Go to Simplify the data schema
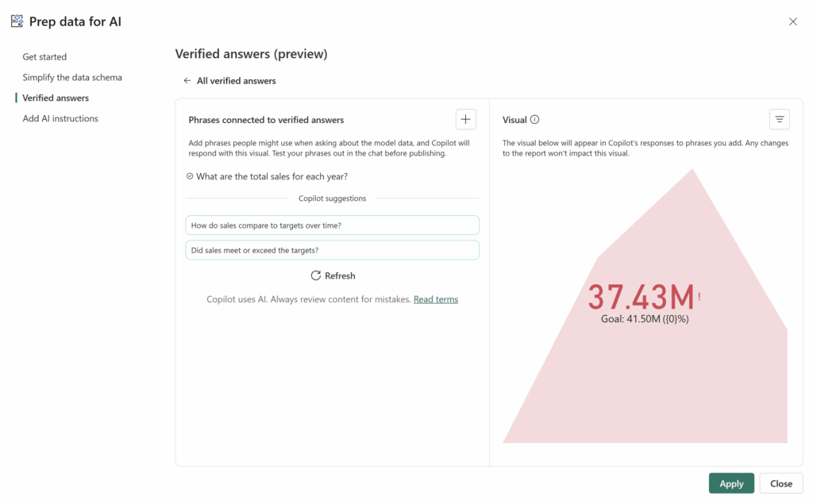This screenshot has width=813, height=504. [72, 78]
